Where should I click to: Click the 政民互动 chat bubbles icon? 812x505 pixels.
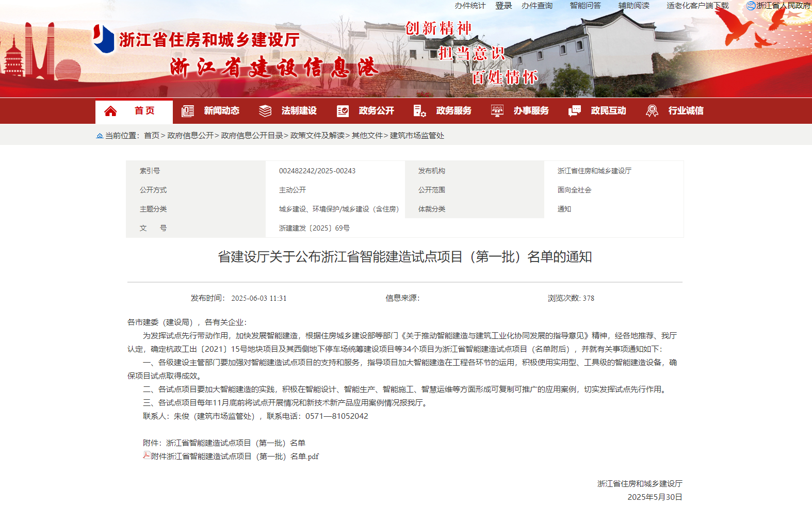pos(574,111)
